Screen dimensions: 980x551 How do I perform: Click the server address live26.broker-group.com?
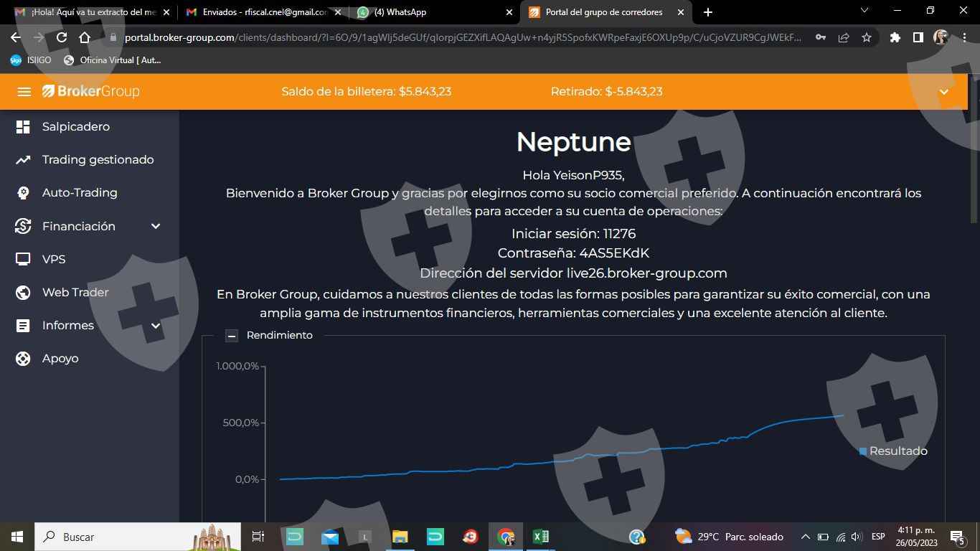click(646, 273)
